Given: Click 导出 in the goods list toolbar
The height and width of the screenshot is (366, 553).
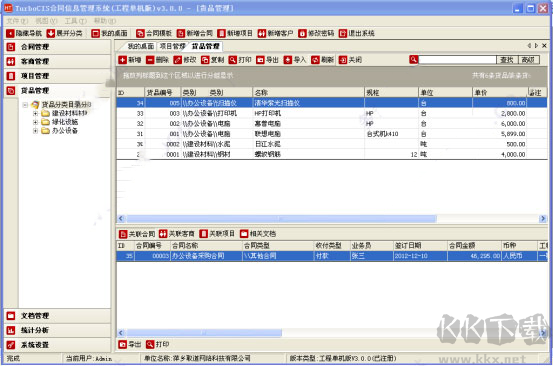Looking at the screenshot, I should pos(267,60).
